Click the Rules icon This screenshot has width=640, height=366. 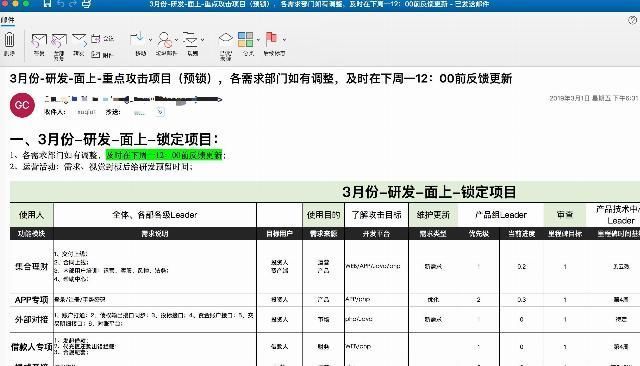[190, 39]
